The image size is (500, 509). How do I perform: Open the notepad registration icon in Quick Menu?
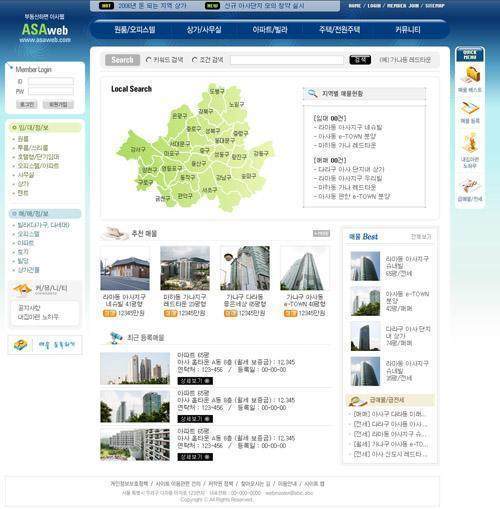tap(470, 109)
